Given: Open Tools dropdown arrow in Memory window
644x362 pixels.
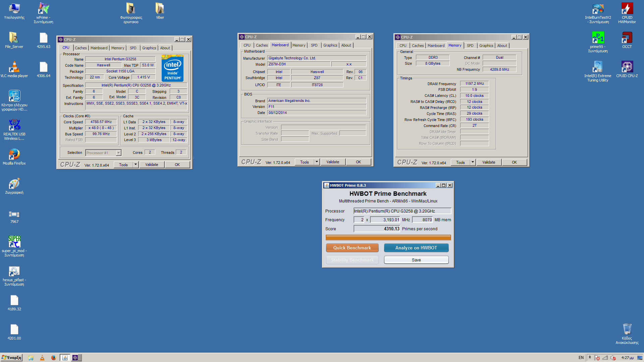Looking at the screenshot, I should (x=473, y=162).
